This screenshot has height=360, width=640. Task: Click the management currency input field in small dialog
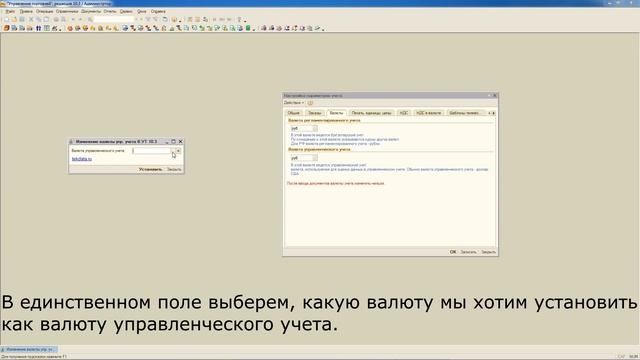click(151, 151)
